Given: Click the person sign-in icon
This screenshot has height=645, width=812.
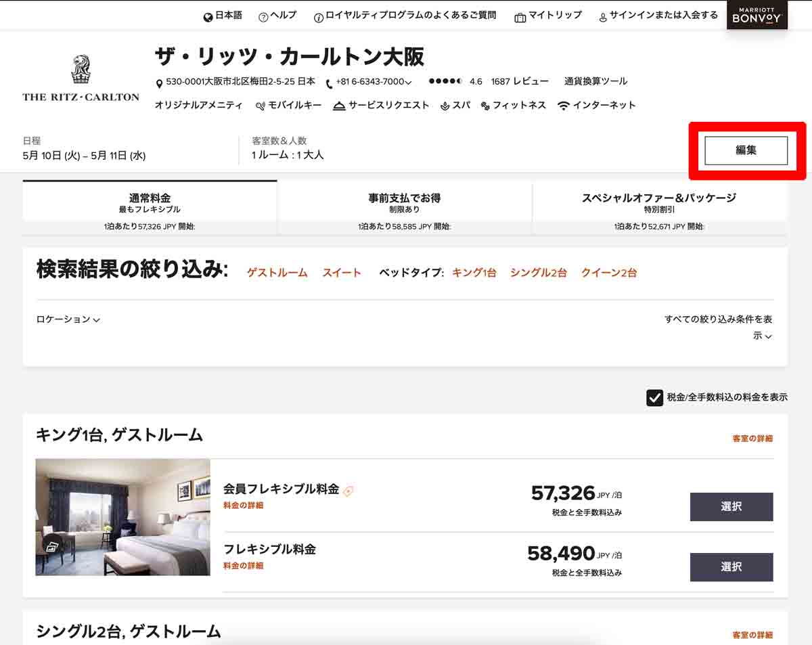Looking at the screenshot, I should [603, 17].
